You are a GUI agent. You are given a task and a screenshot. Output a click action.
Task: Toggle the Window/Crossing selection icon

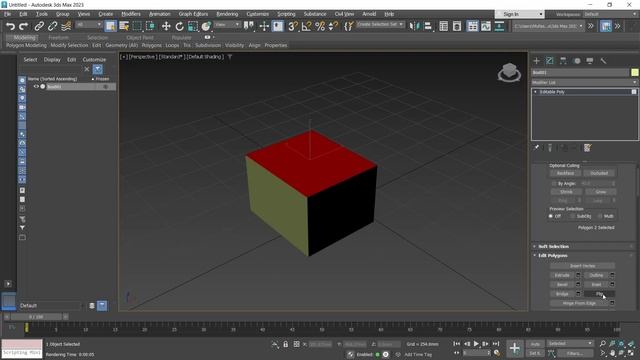[151, 26]
